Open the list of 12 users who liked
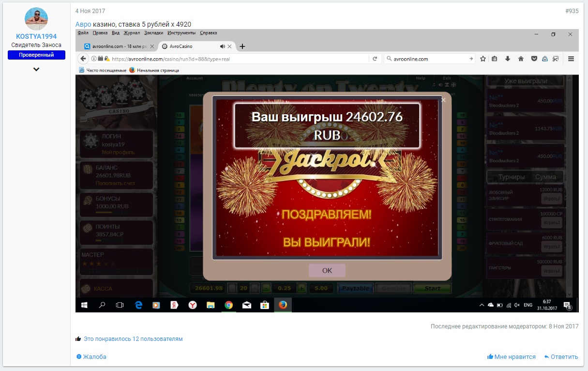The image size is (588, 371). point(133,339)
